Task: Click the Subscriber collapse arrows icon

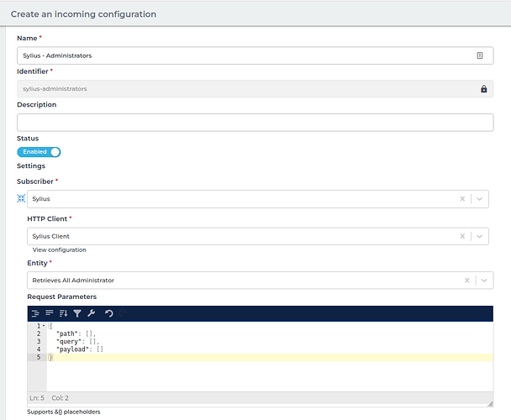Action: coord(21,198)
